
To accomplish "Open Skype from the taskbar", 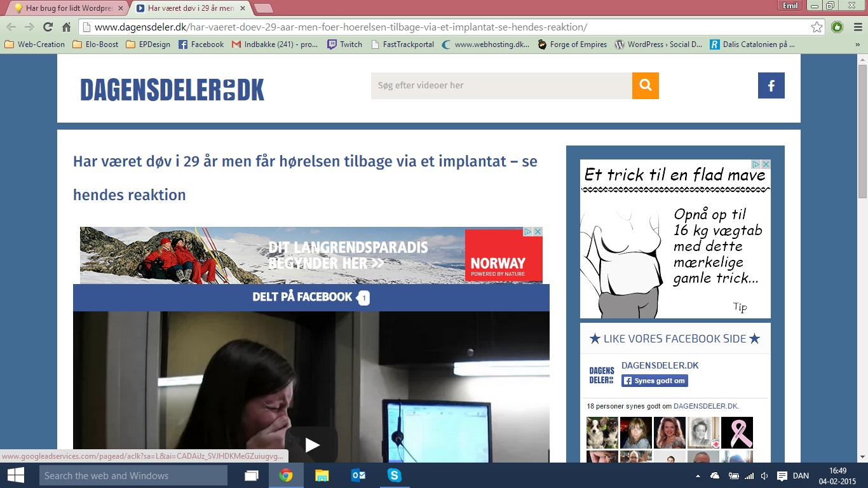I will pyautogui.click(x=395, y=475).
